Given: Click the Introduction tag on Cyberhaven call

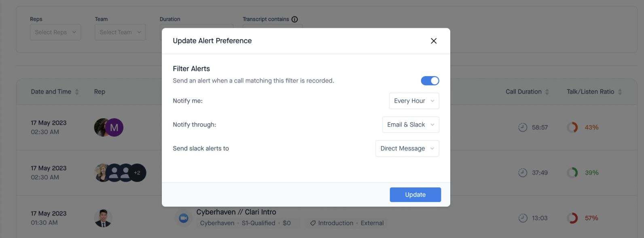Looking at the screenshot, I should tap(332, 223).
